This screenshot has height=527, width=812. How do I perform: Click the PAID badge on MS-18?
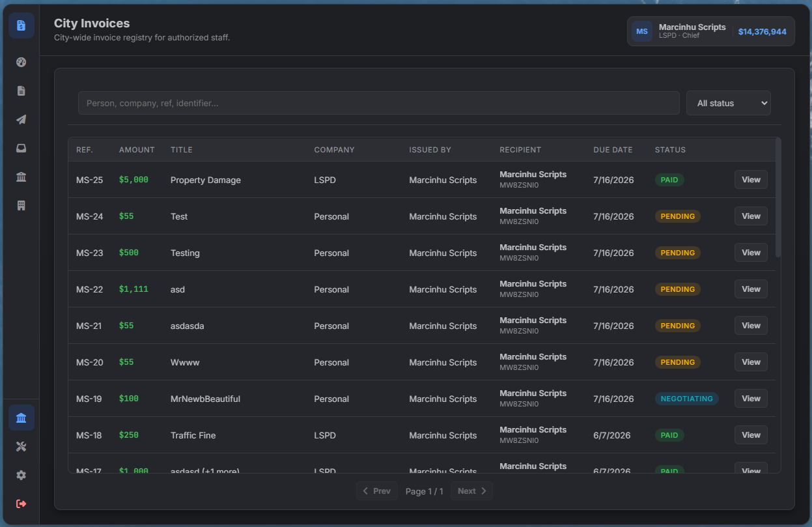pos(669,435)
